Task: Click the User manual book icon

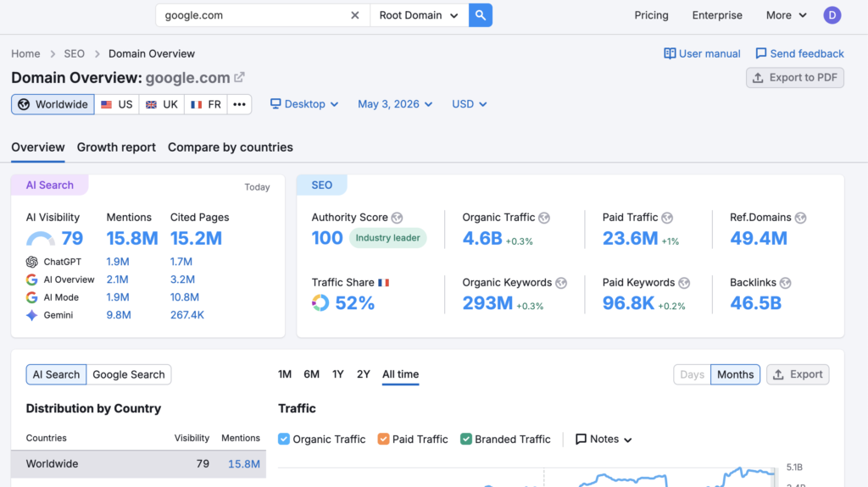Action: (670, 53)
